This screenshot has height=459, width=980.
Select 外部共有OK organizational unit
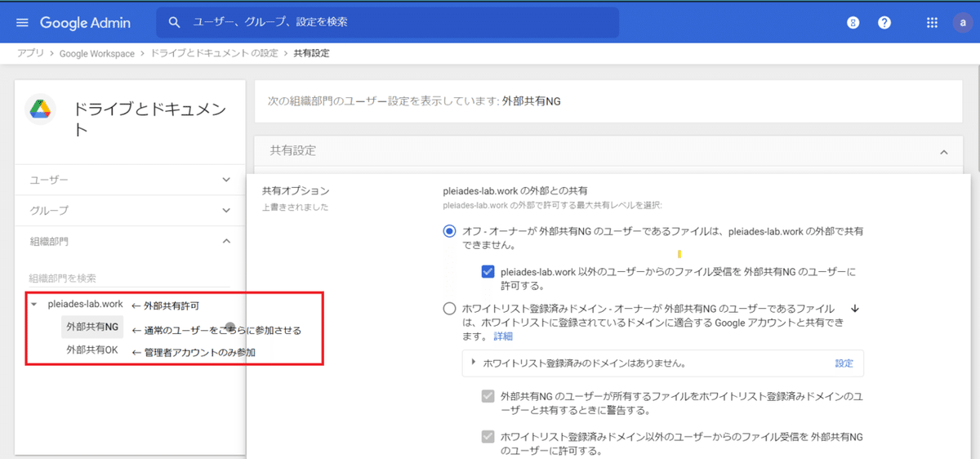92,350
